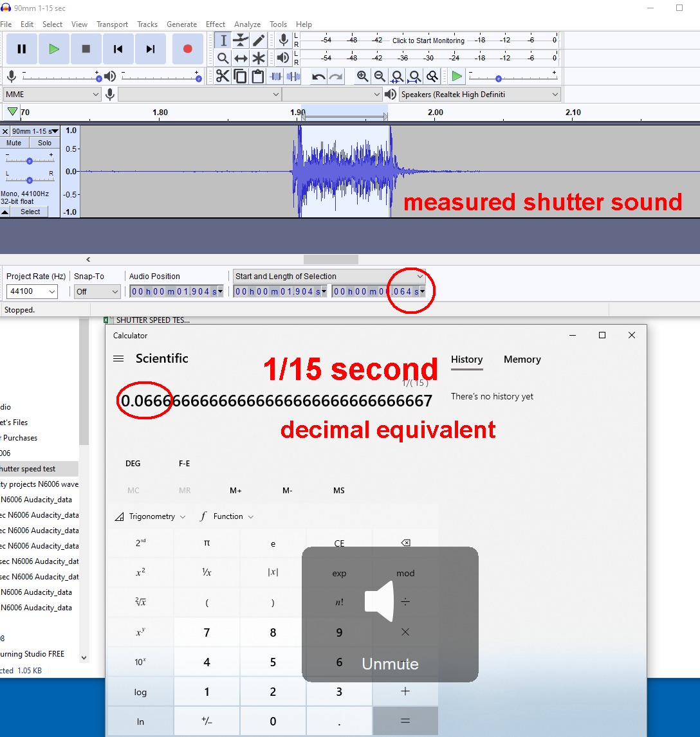Click the Silence audio selection icon
700x737 pixels.
tap(293, 76)
